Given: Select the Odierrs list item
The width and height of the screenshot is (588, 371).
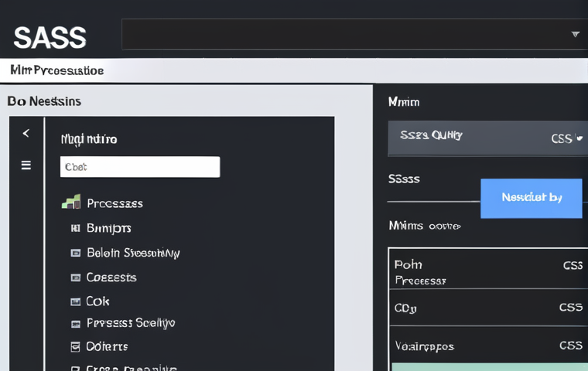Looking at the screenshot, I should coord(107,346).
